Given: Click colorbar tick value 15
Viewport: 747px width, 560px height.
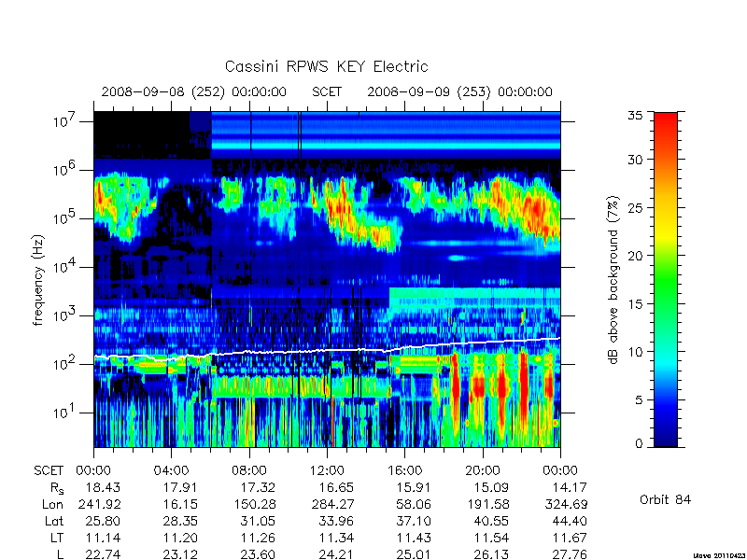Looking at the screenshot, I should [x=636, y=304].
